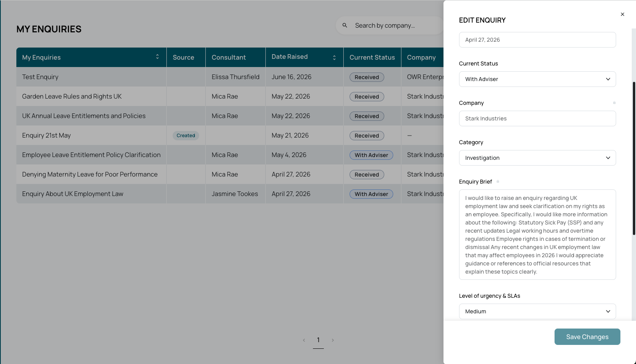This screenshot has height=364, width=636.
Task: Click inside the Enquiry Brief text area
Action: click(x=537, y=235)
